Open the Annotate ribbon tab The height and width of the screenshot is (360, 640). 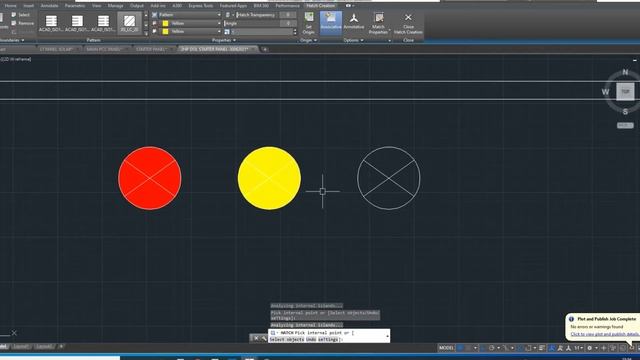coord(49,6)
